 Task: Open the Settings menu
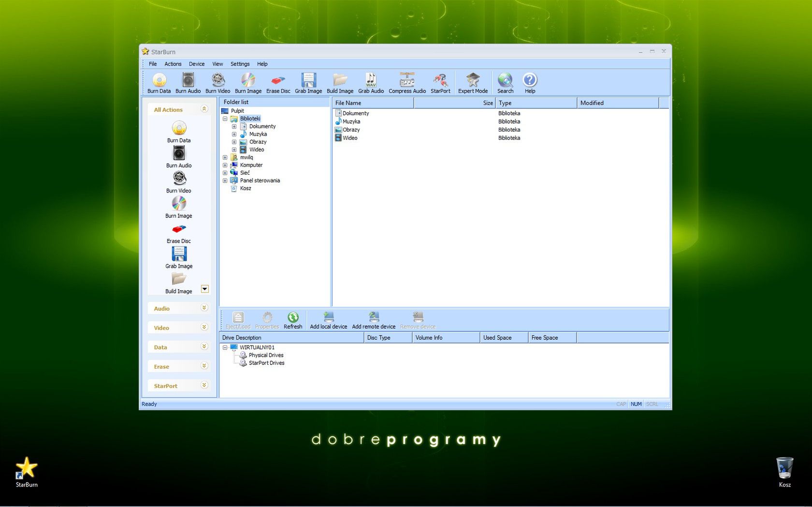coord(240,64)
